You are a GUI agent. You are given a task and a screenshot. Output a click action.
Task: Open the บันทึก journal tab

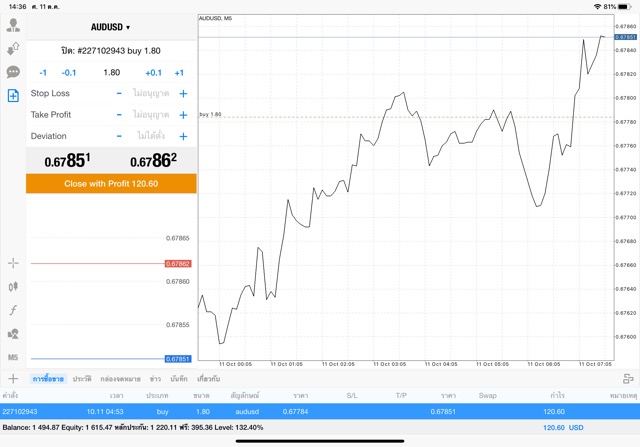pos(179,379)
